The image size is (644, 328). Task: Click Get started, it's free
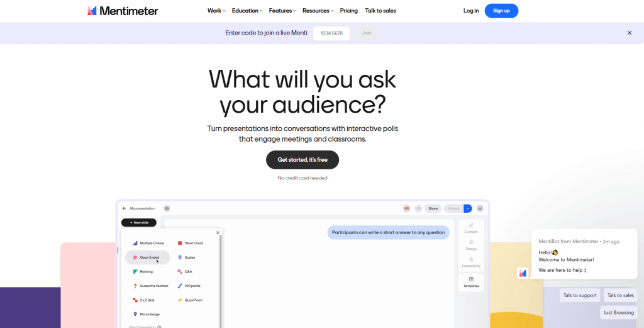[303, 160]
